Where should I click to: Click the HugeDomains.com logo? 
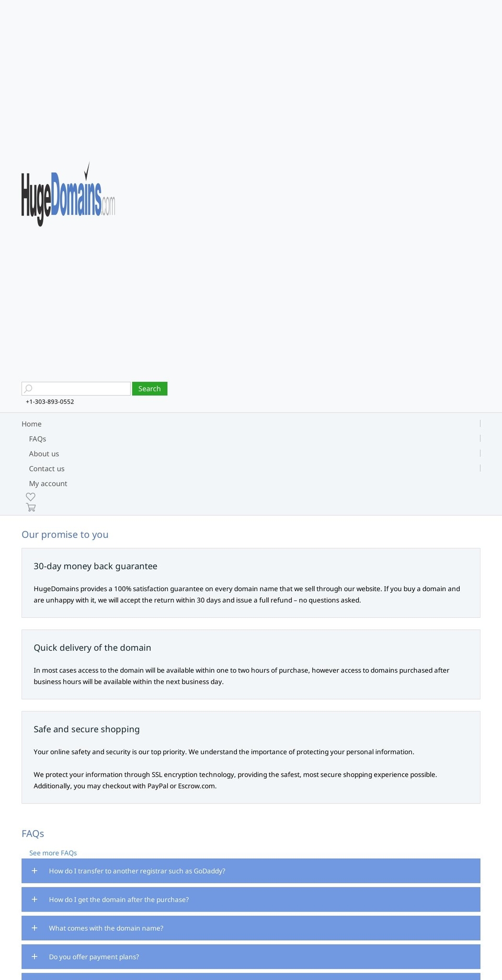point(68,194)
